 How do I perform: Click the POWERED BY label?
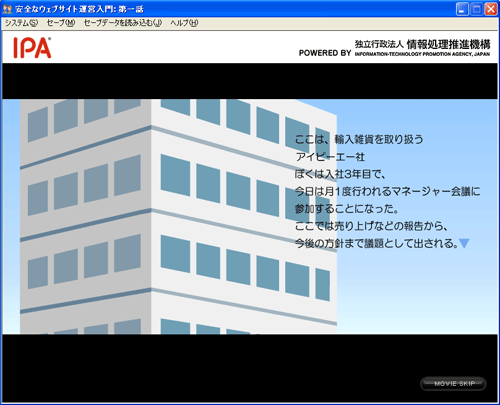325,53
